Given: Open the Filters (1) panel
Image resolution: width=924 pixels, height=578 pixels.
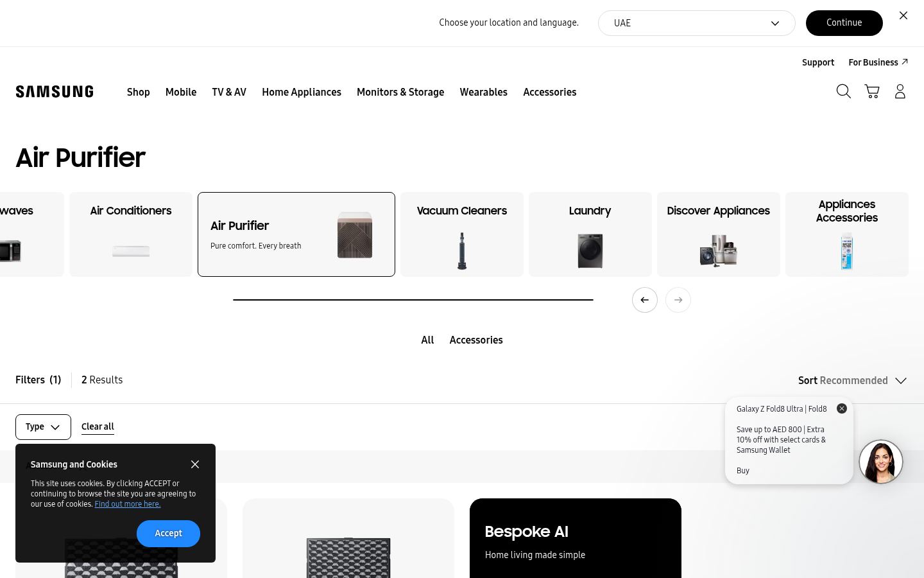Looking at the screenshot, I should coord(38,380).
